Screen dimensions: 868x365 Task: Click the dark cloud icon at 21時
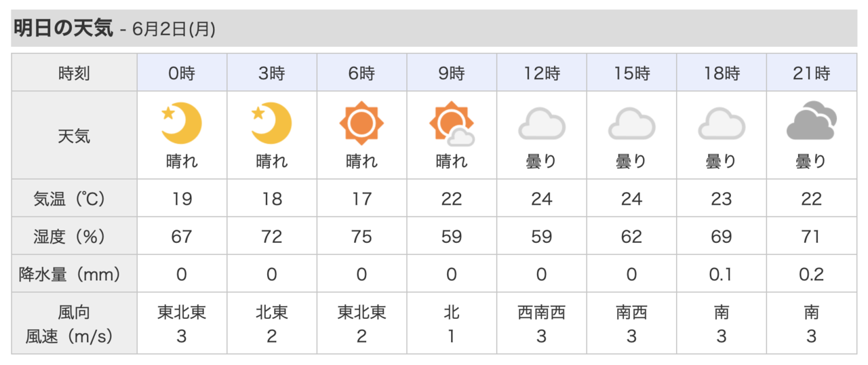(x=812, y=123)
